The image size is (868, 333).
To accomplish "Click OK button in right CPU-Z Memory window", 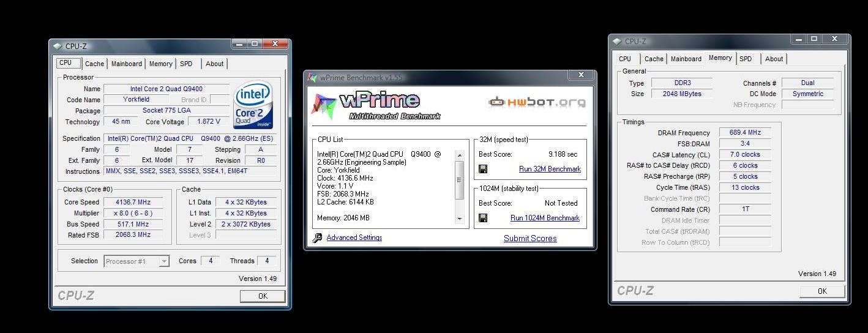I will point(822,291).
